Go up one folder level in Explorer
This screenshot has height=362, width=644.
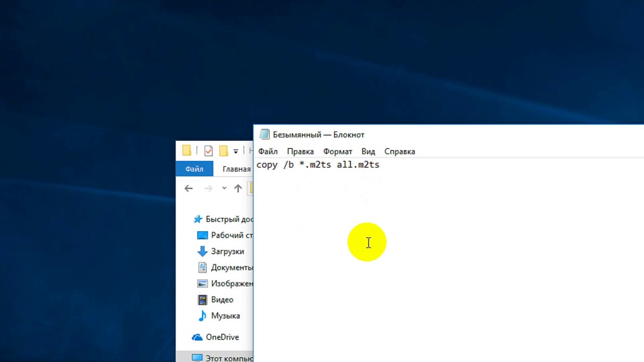(x=238, y=189)
